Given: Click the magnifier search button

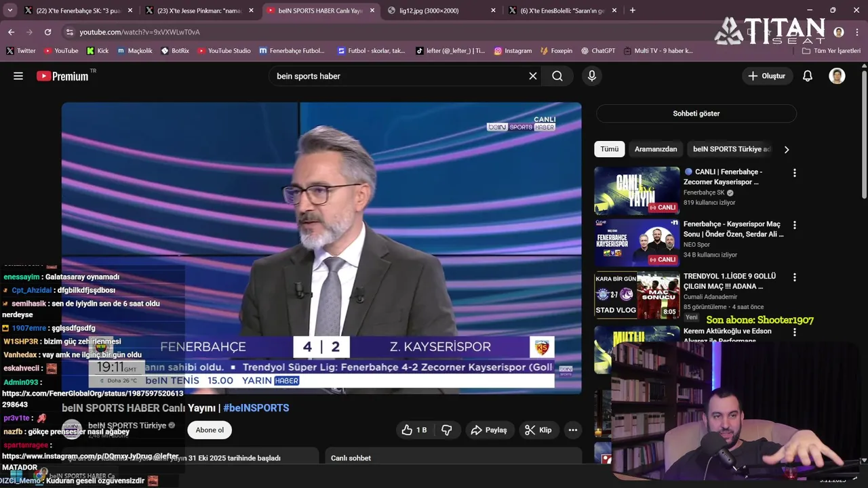Looking at the screenshot, I should tap(557, 76).
